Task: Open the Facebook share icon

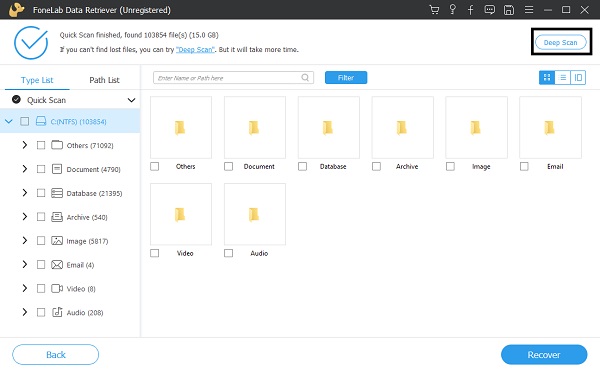Action: pos(471,10)
